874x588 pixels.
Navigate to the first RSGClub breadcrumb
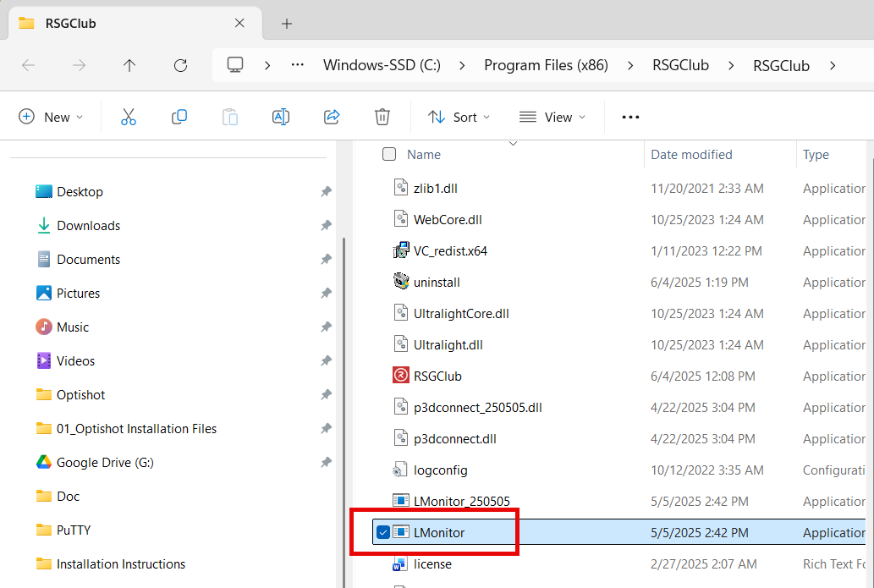tap(680, 65)
